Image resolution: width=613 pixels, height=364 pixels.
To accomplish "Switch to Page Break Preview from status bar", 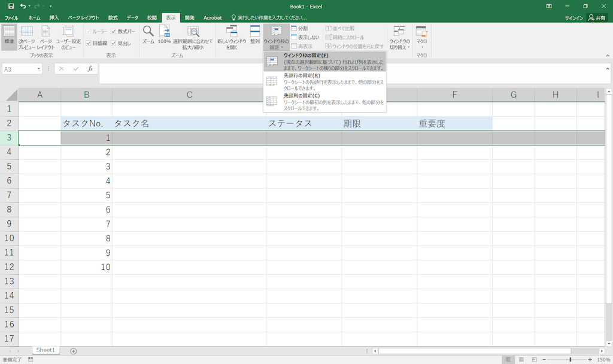I will pyautogui.click(x=535, y=359).
